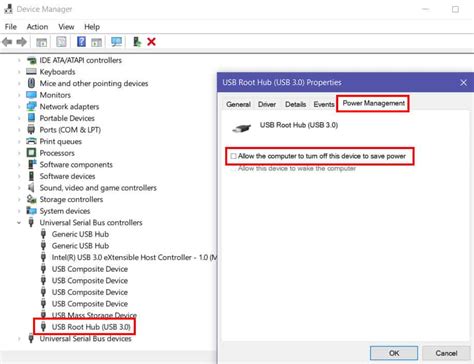Screen dimensions: 474x364
Task: Toggle Allow computer to turn off device checkbox
Action: point(233,156)
